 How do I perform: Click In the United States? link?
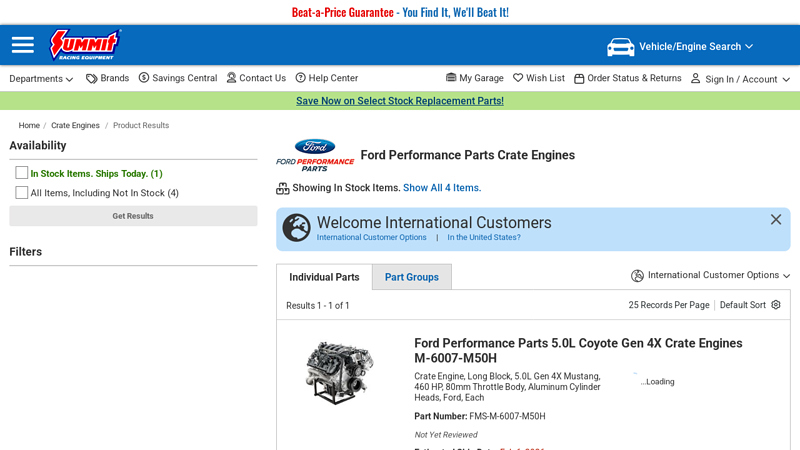pos(484,237)
